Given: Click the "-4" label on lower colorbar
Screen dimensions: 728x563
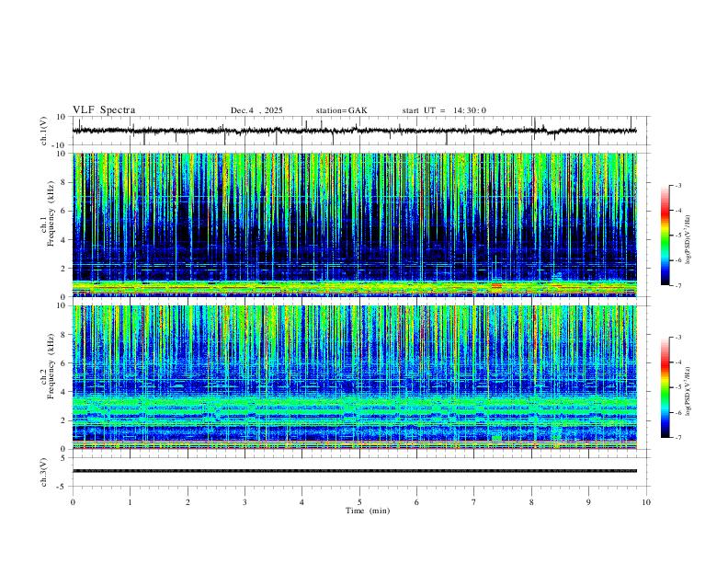Looking at the screenshot, I should pyautogui.click(x=677, y=362).
